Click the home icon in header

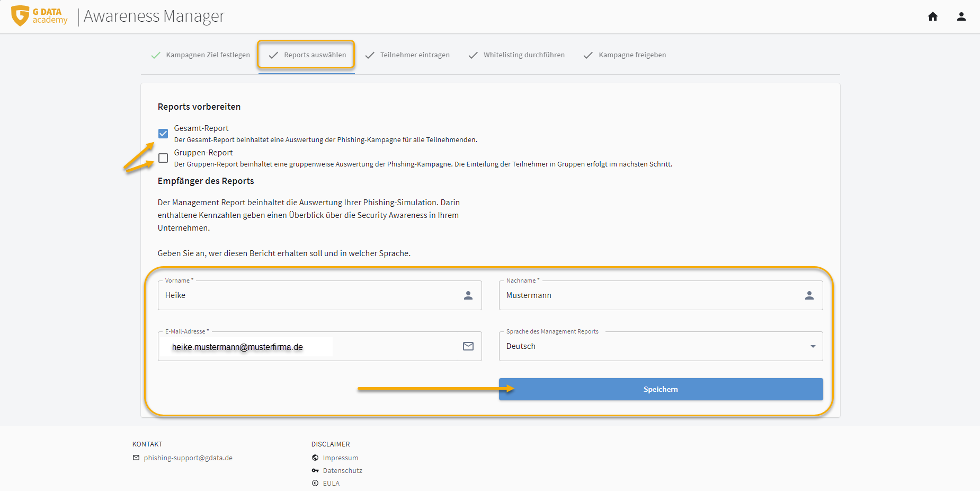click(x=933, y=16)
